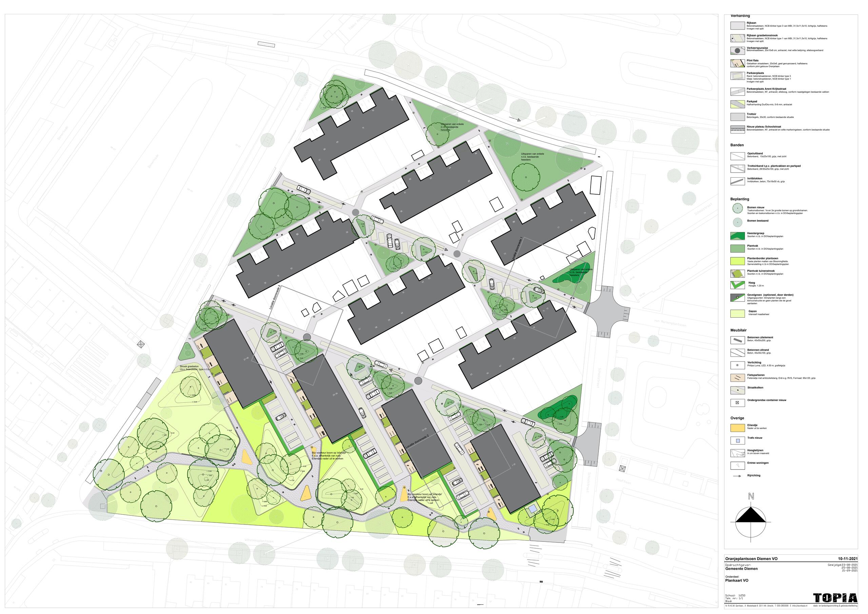This screenshot has height=614, width=868.
Task: Click the Betonnen zitelement legend icon
Action: (x=737, y=340)
